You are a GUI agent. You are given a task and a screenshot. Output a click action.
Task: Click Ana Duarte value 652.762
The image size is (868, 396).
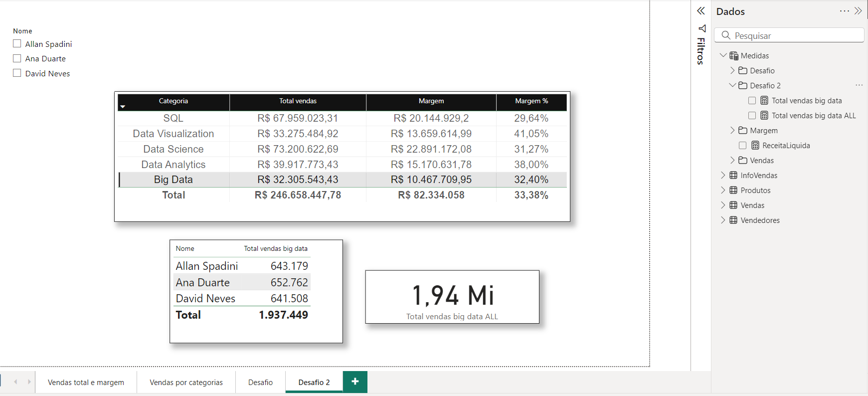pyautogui.click(x=289, y=282)
